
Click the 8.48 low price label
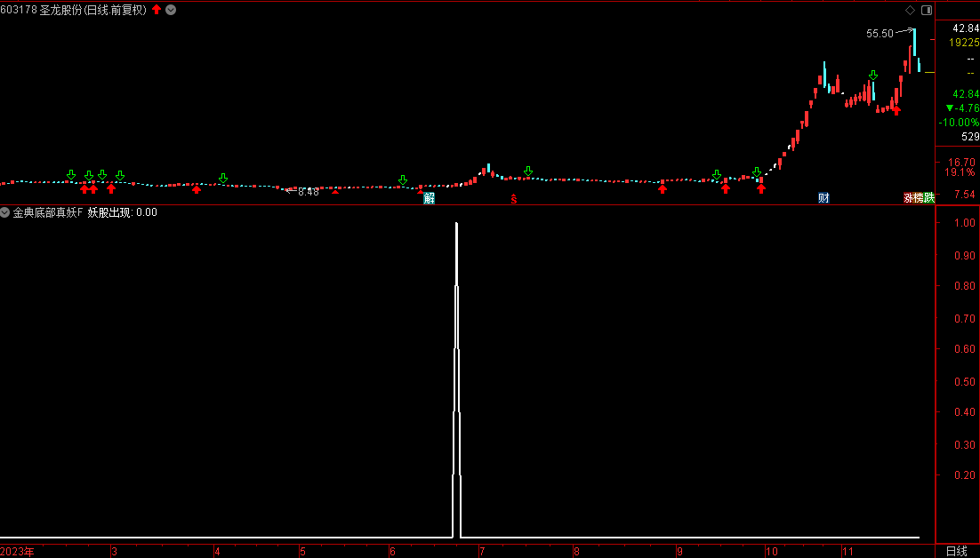pyautogui.click(x=309, y=192)
